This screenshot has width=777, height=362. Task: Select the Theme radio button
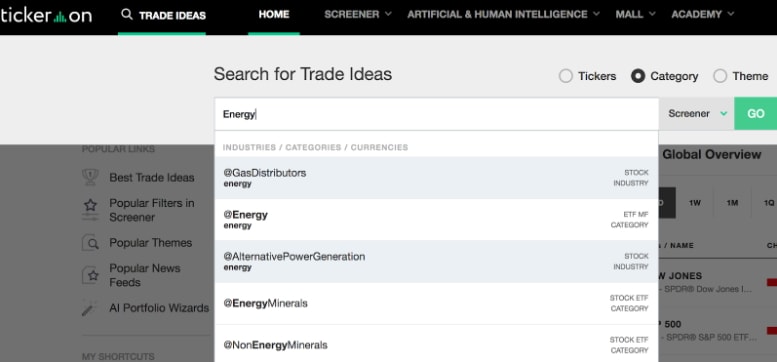720,76
